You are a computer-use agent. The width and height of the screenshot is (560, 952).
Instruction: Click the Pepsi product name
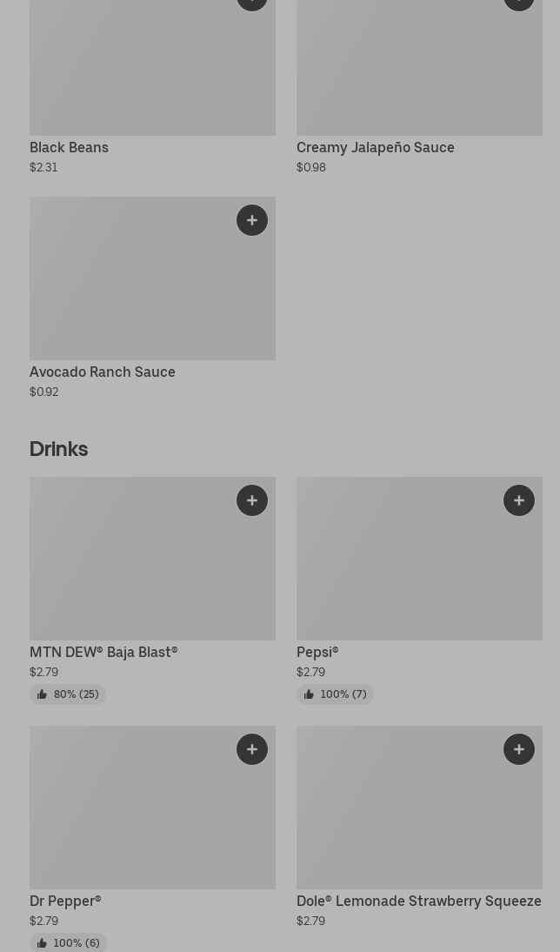point(317,652)
